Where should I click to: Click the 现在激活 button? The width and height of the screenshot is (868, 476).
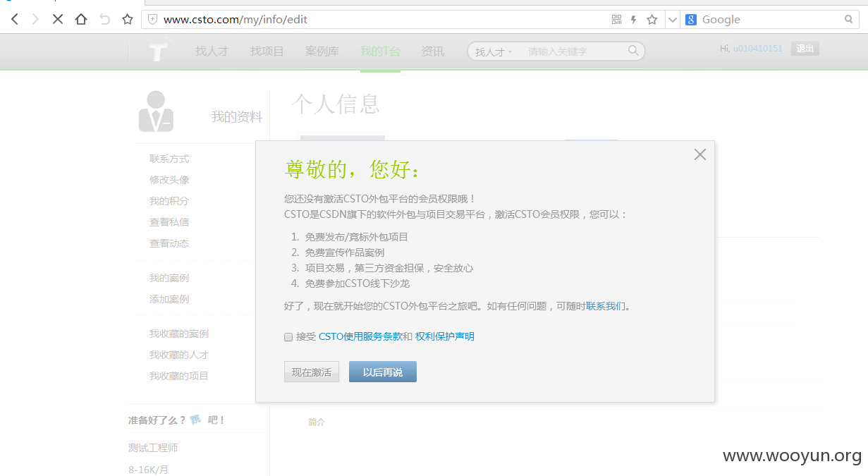click(312, 372)
